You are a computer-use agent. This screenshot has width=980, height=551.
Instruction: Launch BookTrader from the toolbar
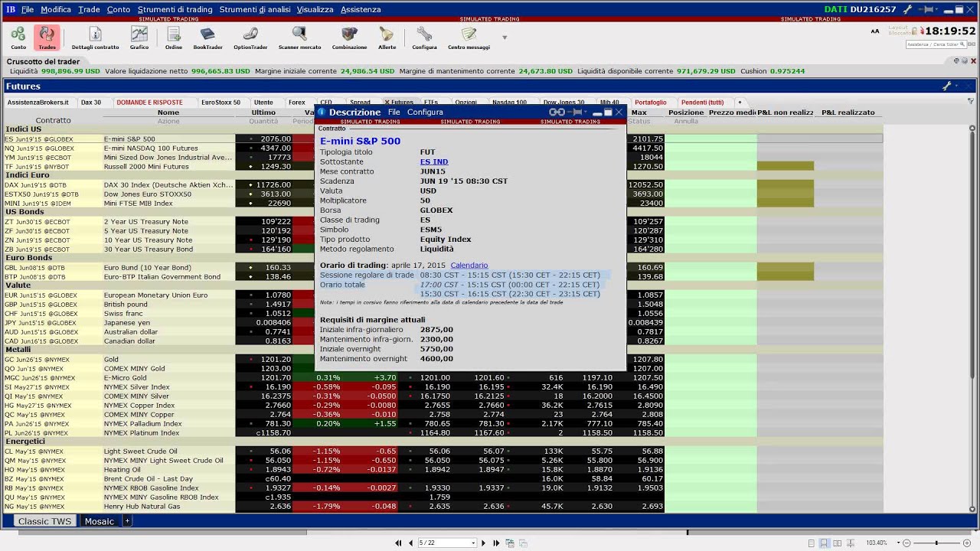pyautogui.click(x=207, y=37)
